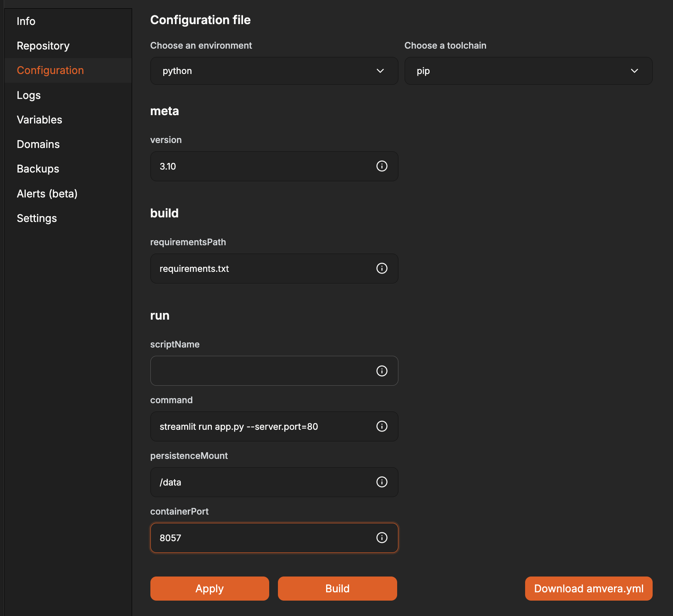
Task: Open Settings in the sidebar
Action: pyautogui.click(x=68, y=218)
